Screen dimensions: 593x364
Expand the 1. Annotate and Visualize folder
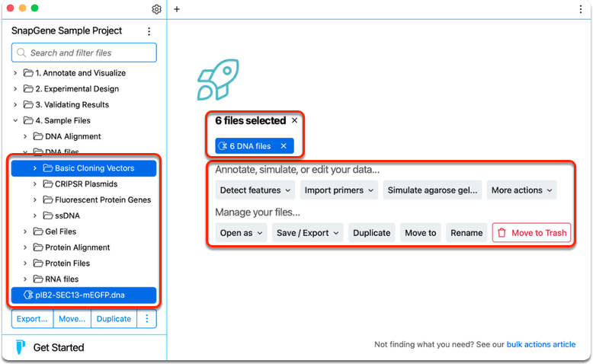pos(15,73)
